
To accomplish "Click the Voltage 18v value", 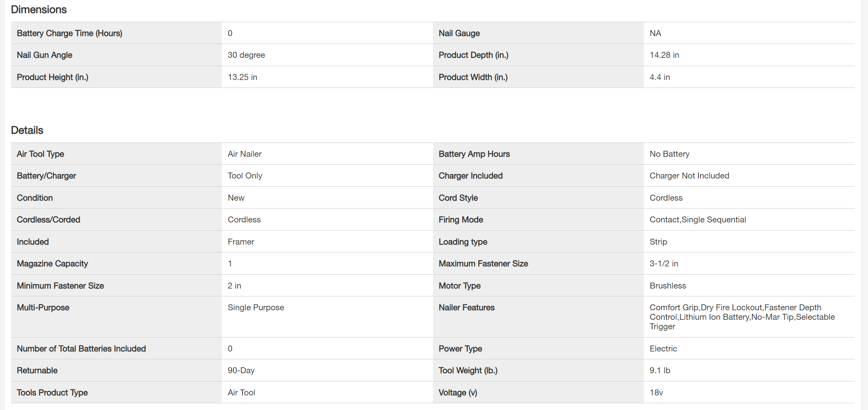I will (656, 393).
